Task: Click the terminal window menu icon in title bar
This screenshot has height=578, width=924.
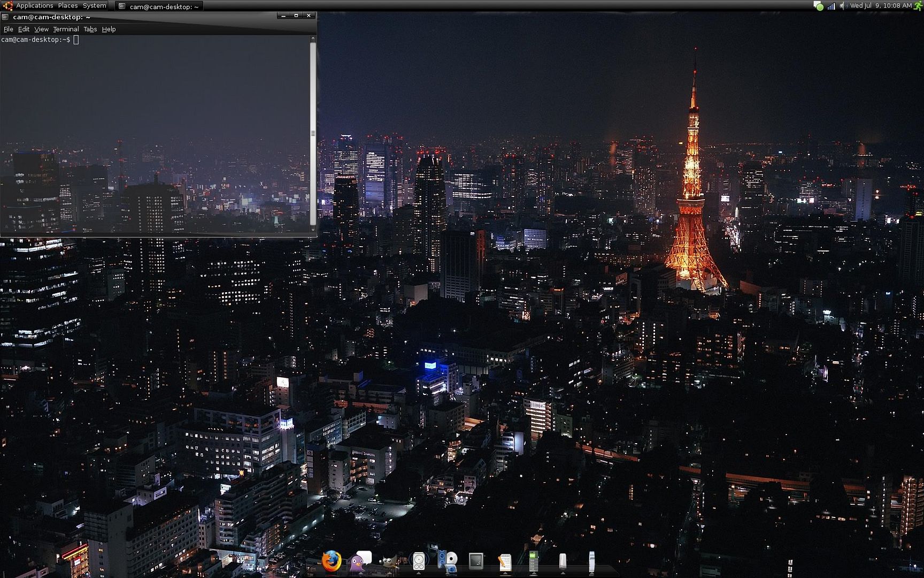Action: click(5, 17)
